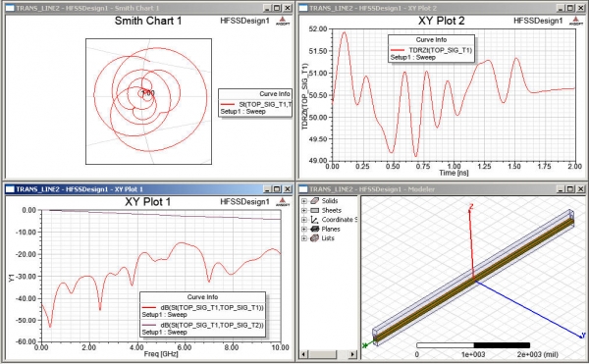The height and width of the screenshot is (364, 589).
Task: Close the XY Plot 1 window
Action: 288,189
